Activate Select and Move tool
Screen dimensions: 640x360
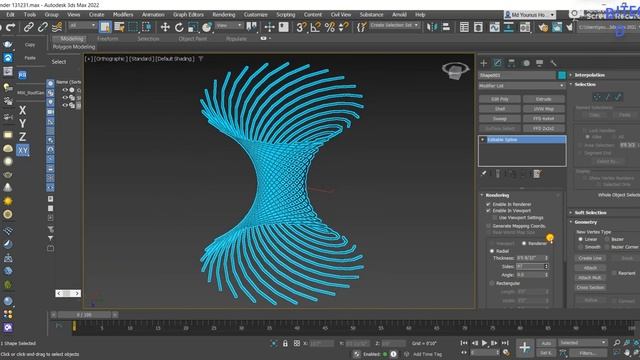click(165, 27)
